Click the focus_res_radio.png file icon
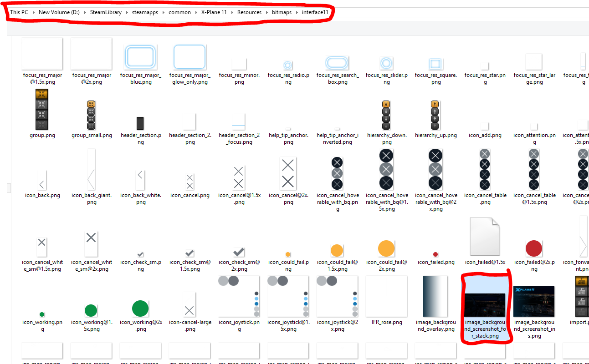This screenshot has width=589, height=364. [288, 65]
